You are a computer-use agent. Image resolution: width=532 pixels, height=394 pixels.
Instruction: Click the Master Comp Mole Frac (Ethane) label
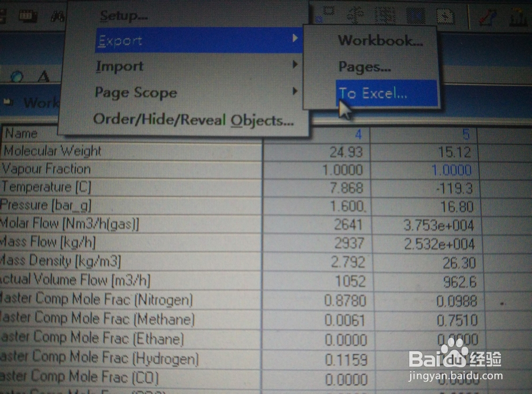click(92, 338)
